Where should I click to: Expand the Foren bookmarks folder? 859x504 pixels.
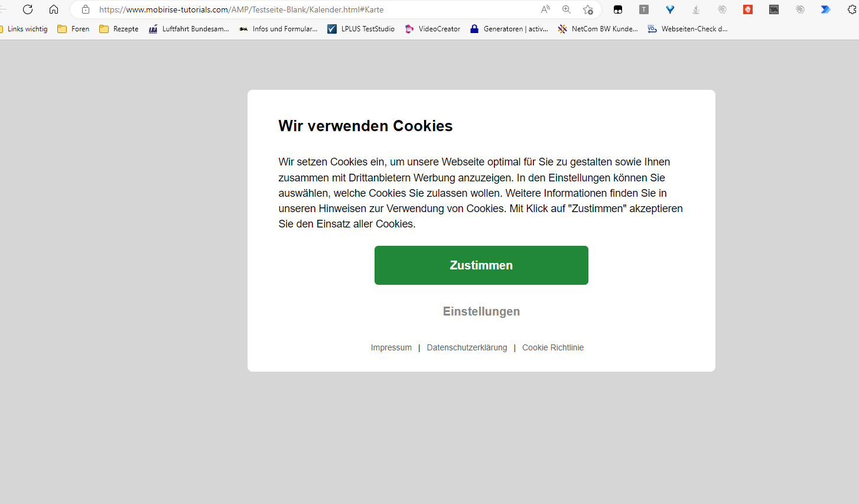73,29
